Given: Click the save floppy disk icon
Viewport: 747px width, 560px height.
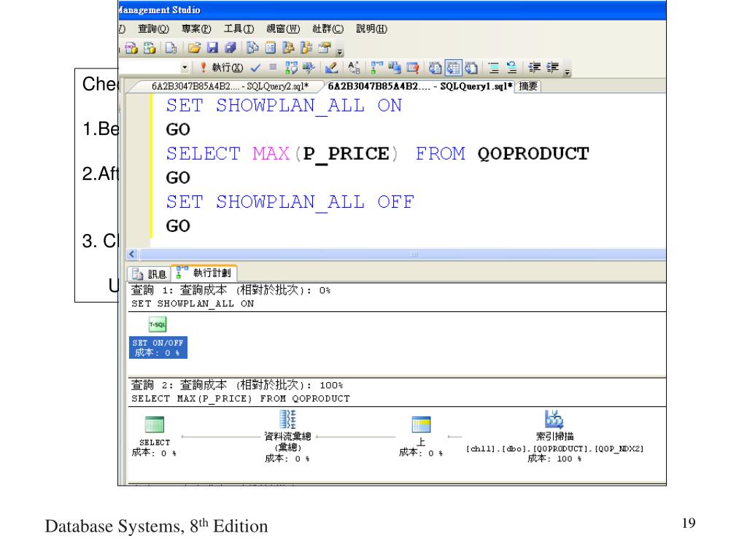Looking at the screenshot, I should pos(212,48).
